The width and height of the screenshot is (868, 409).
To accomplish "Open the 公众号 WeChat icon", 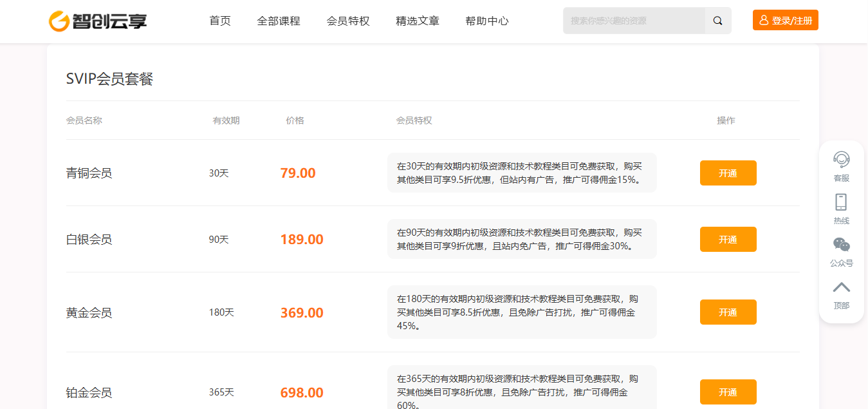I will [x=841, y=245].
